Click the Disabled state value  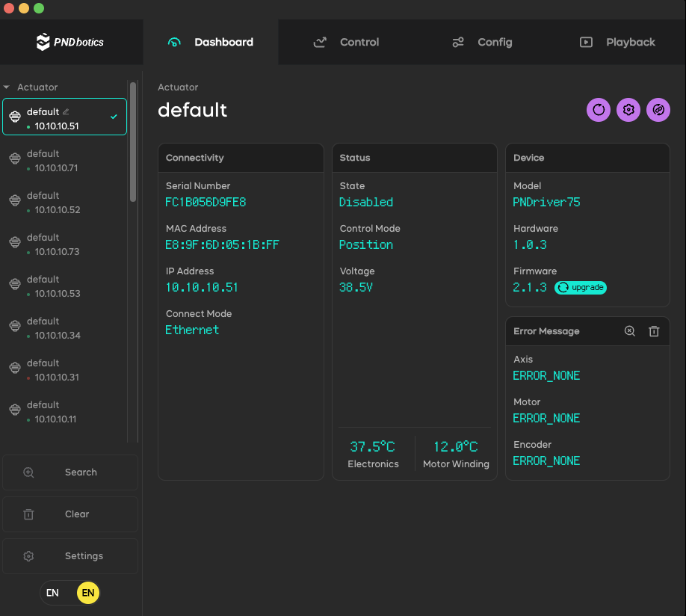[x=366, y=203]
